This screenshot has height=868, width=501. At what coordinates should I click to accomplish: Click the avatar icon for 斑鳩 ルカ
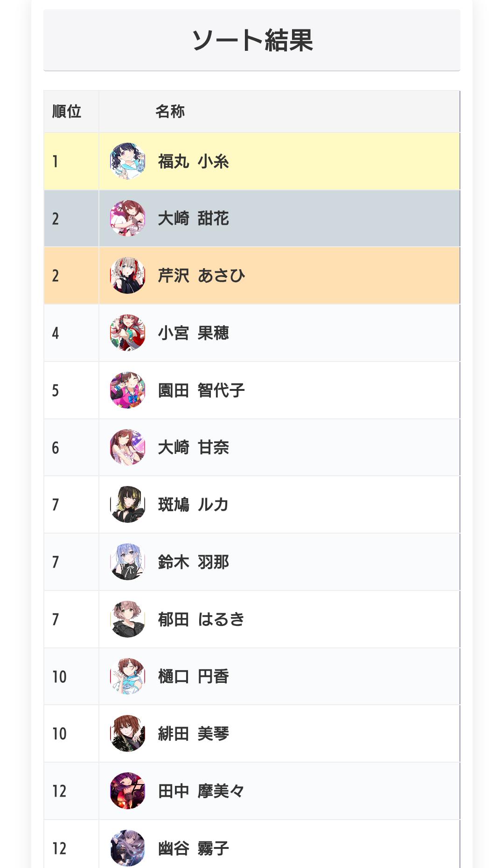127,505
